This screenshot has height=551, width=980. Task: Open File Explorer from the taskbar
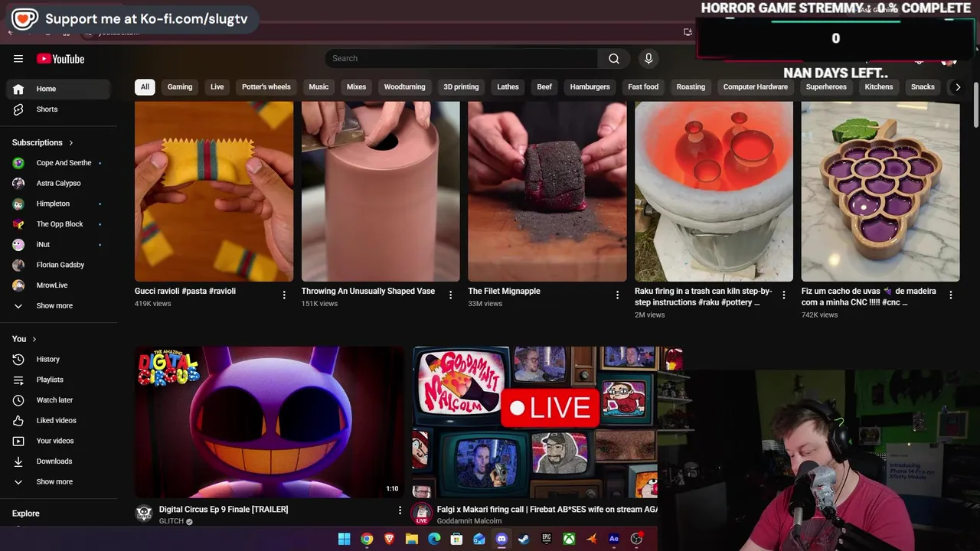pos(412,539)
